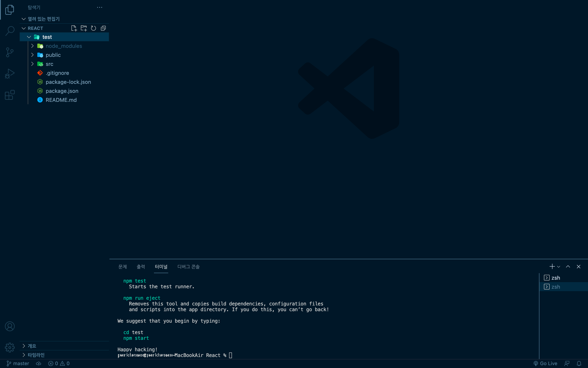The image size is (588, 368).
Task: Refresh the explorer file tree
Action: (94, 28)
